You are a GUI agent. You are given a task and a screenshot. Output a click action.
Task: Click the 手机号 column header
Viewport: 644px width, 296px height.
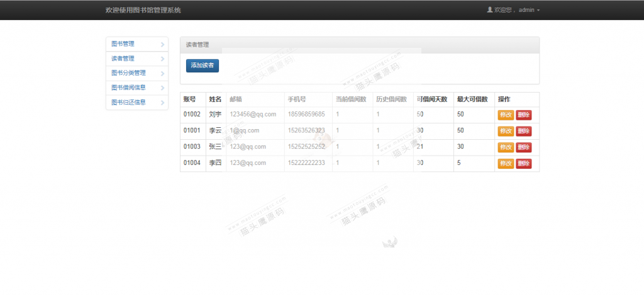pos(297,99)
